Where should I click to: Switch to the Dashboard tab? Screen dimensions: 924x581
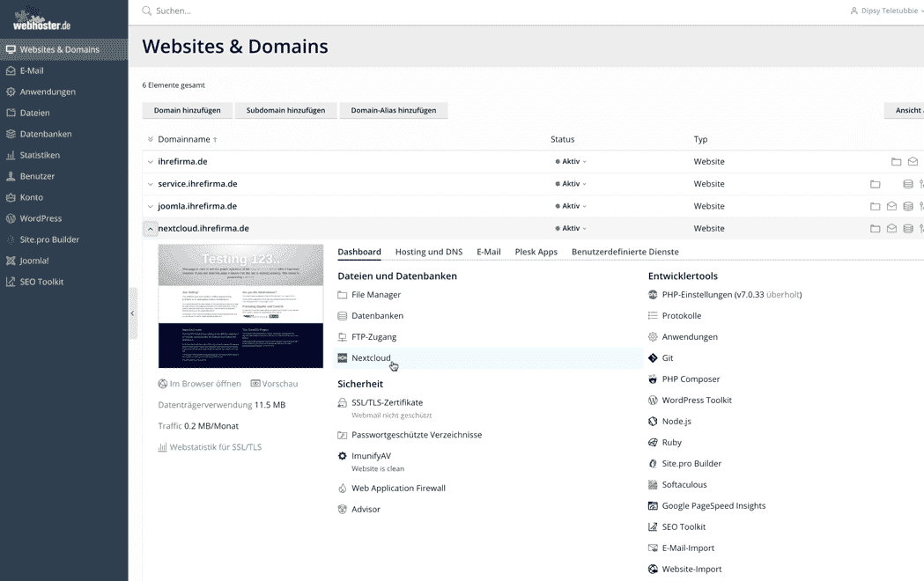359,252
